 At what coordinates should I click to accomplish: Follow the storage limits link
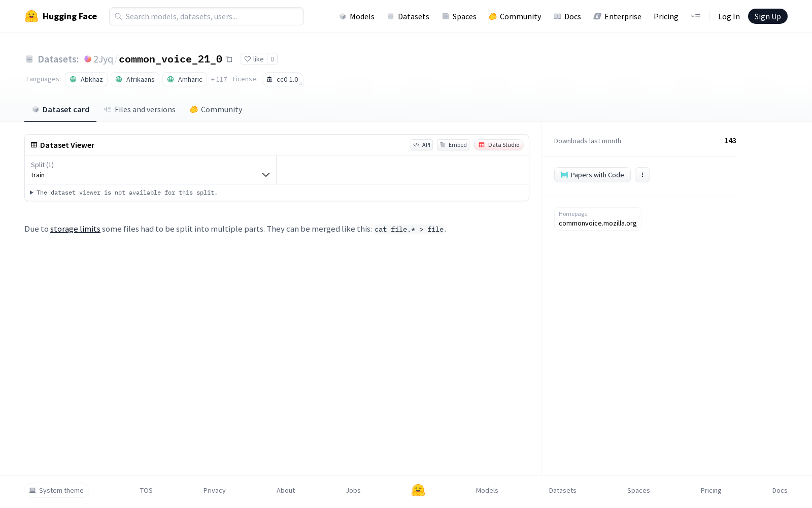(x=75, y=229)
